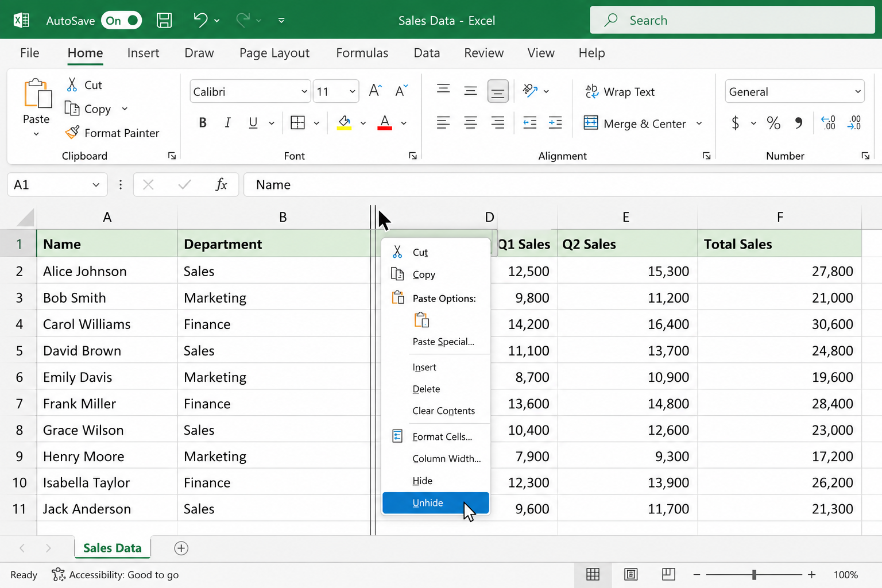Apply the yellow fill color bucket
The image size is (882, 588).
(344, 122)
